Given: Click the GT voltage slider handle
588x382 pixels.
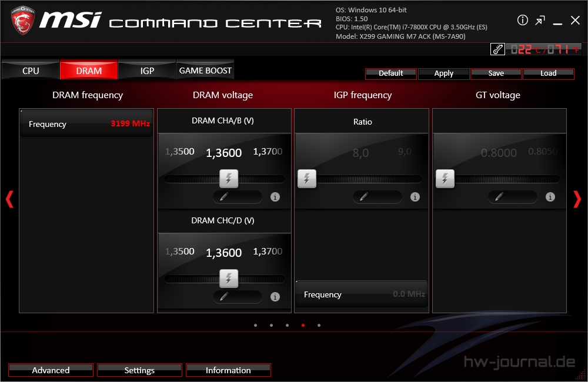Looking at the screenshot, I should 445,179.
